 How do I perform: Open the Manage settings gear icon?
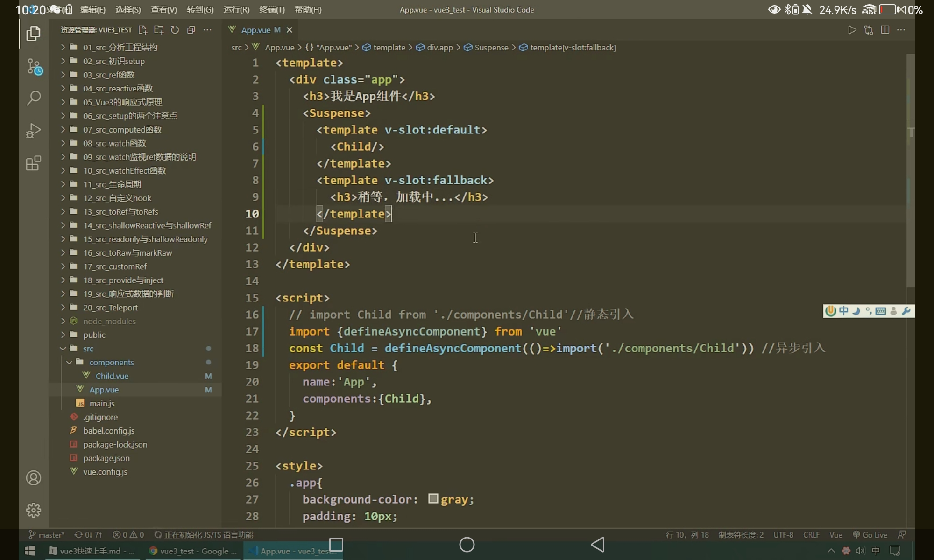pyautogui.click(x=34, y=510)
